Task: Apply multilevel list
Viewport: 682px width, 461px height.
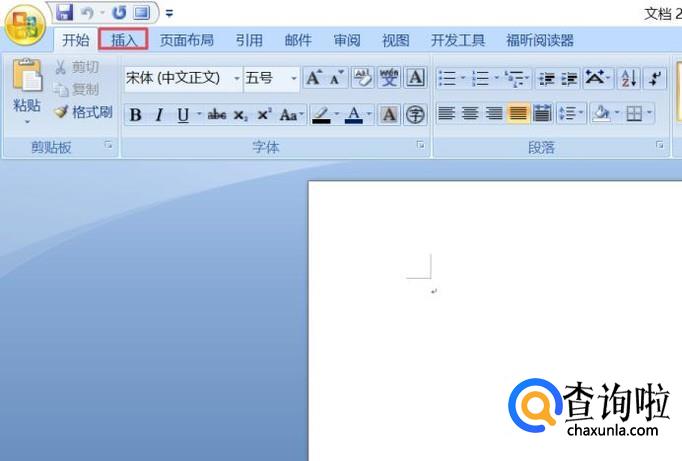Action: pyautogui.click(x=515, y=79)
